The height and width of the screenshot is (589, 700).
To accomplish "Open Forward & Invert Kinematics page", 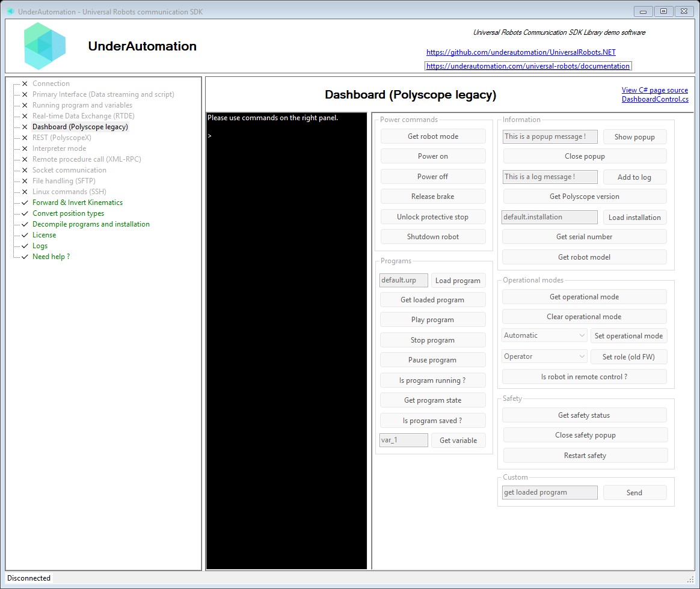I will pos(77,202).
